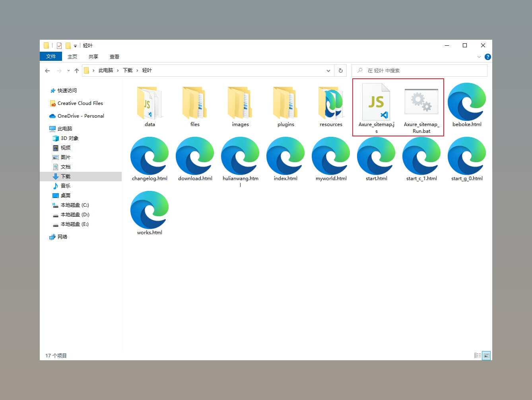Expand the ribbon with the chevron

point(479,57)
